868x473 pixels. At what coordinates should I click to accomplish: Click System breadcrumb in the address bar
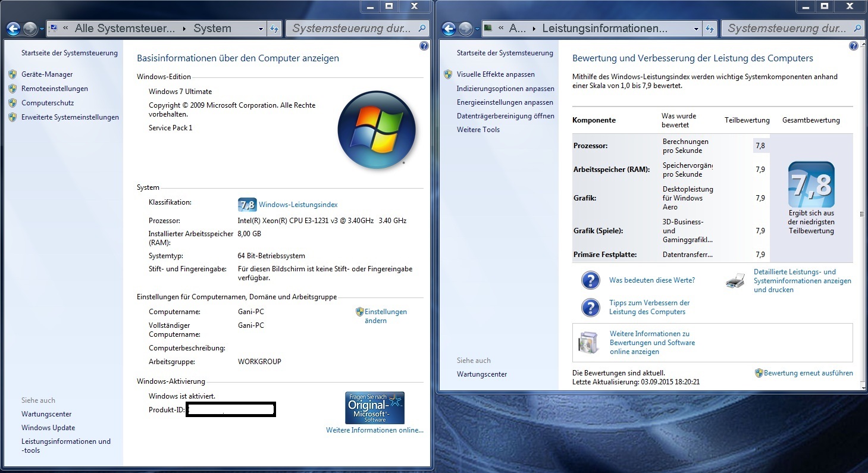212,28
